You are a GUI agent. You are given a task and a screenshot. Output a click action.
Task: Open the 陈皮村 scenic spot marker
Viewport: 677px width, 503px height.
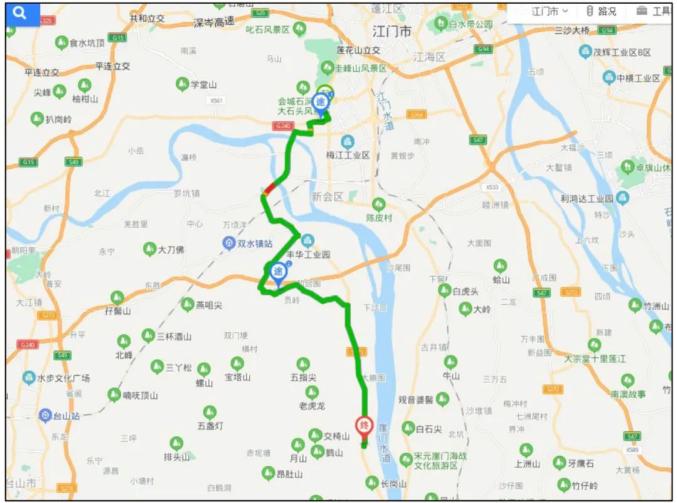click(x=379, y=205)
